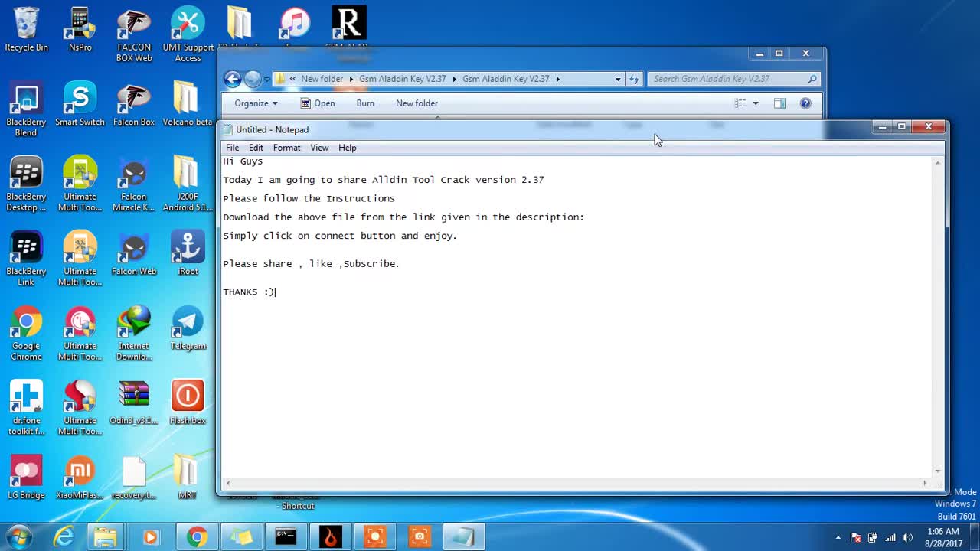Click the 'THANKS :)' text line

[x=249, y=292]
